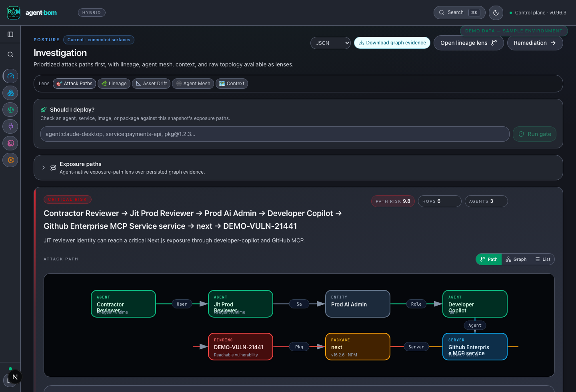This screenshot has height=392, width=576.
Task: Open the balance scale compliance icon
Action: [10, 110]
